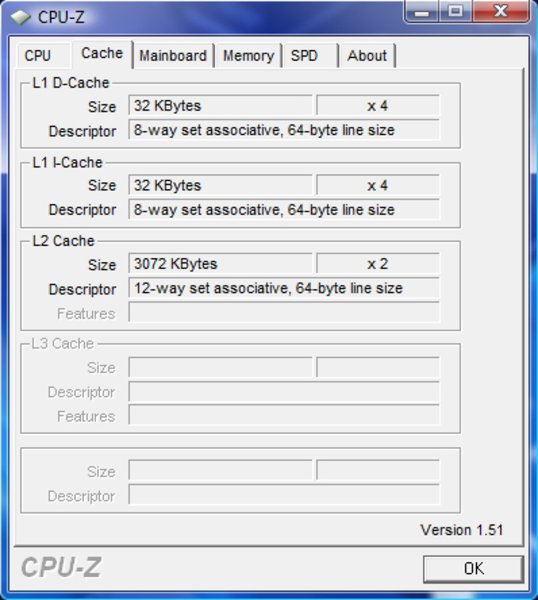Screen dimensions: 538x600
Task: Switch to the SPD tab
Action: (310, 56)
